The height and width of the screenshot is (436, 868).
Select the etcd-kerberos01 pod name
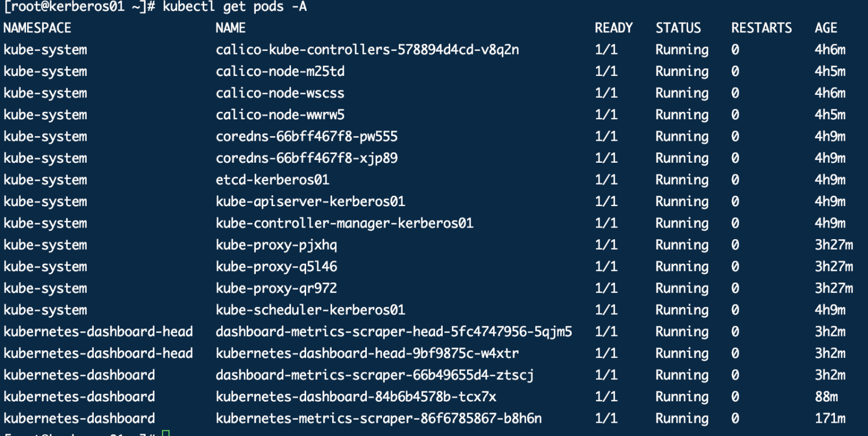click(272, 179)
